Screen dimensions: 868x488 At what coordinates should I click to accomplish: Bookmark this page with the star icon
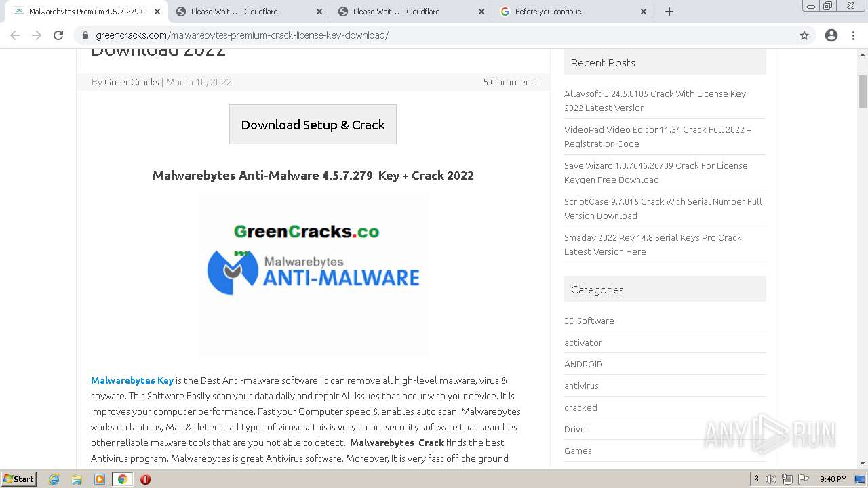(x=804, y=35)
